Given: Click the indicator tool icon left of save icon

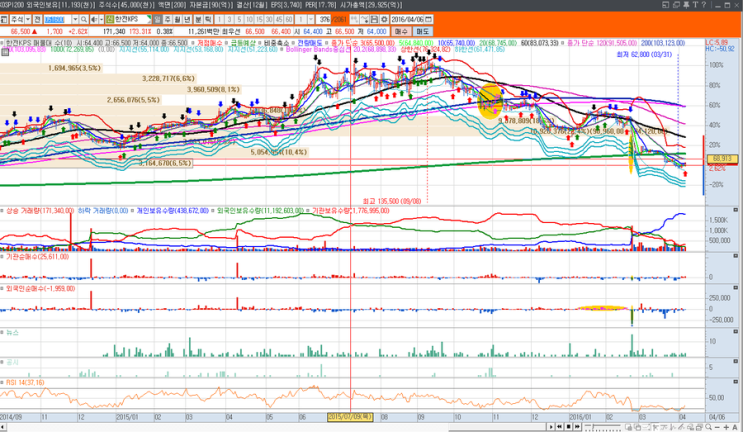Looking at the screenshot, I should click(364, 19).
